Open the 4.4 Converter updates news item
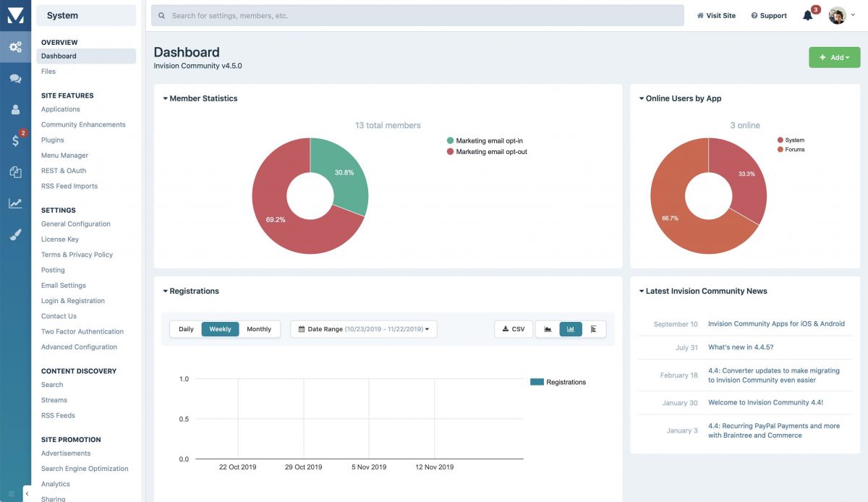 (774, 375)
